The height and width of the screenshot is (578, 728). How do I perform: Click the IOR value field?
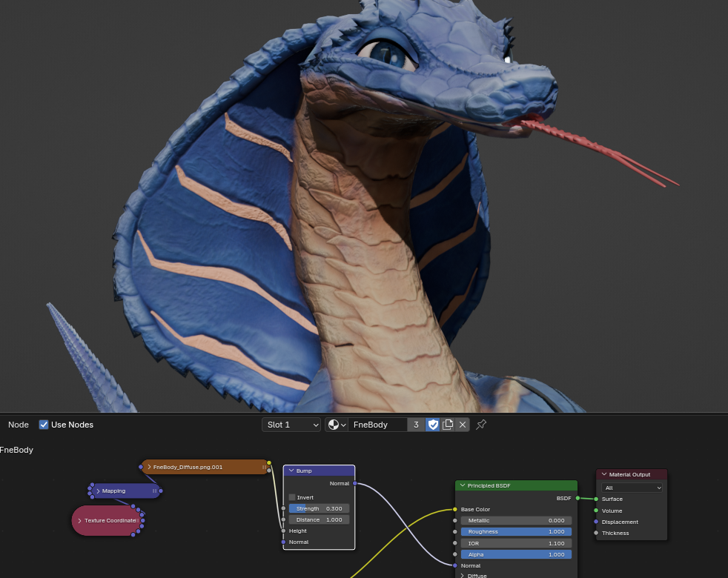pyautogui.click(x=516, y=543)
